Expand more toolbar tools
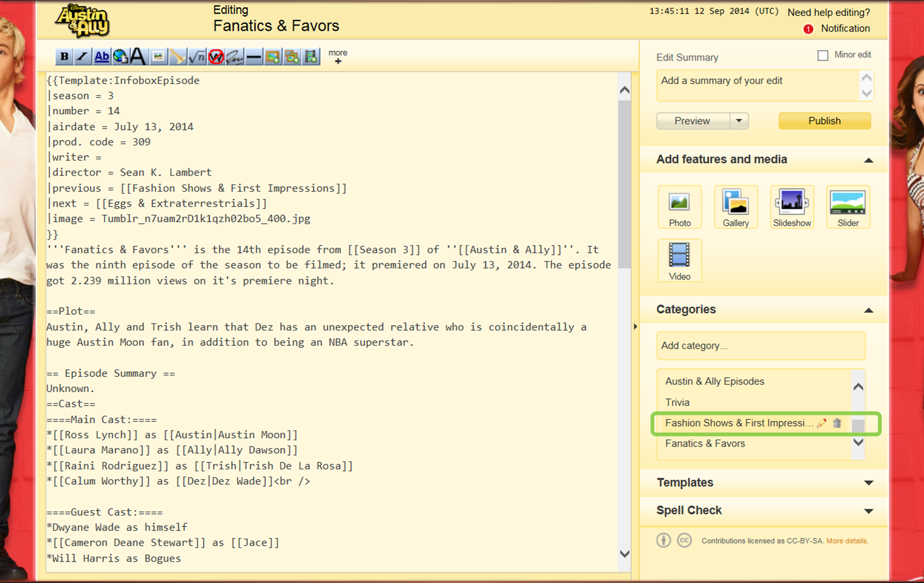Image resolution: width=924 pixels, height=583 pixels. click(338, 57)
